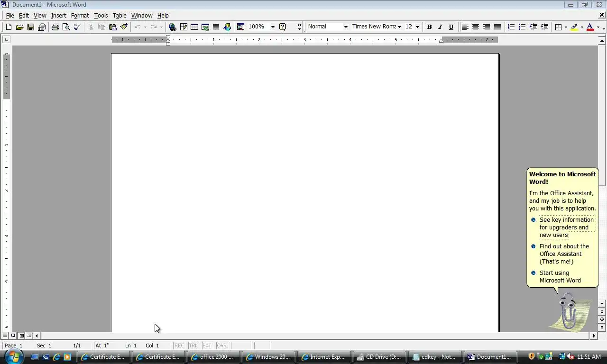Print the document with the Print icon
The image size is (607, 364).
click(x=55, y=27)
